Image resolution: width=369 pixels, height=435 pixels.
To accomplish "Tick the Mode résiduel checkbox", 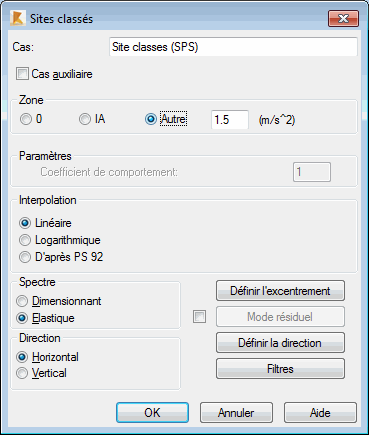I will coord(199,317).
